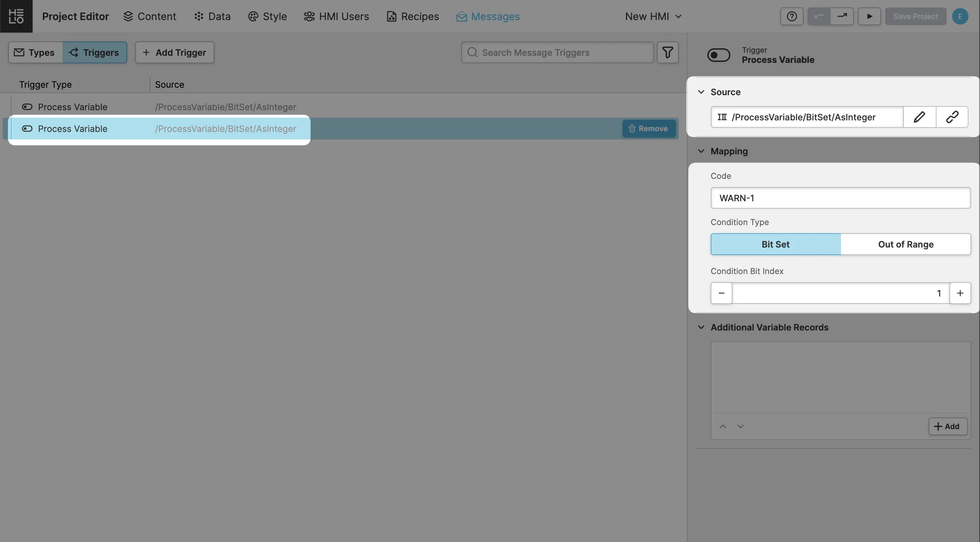Select Out of Range condition type
The width and height of the screenshot is (980, 542).
(x=906, y=244)
